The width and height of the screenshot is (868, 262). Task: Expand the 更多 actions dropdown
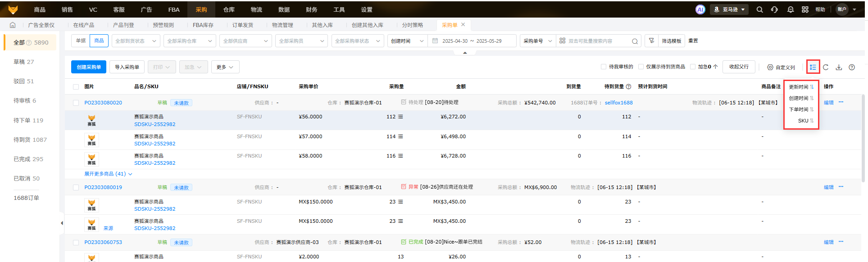pos(224,67)
